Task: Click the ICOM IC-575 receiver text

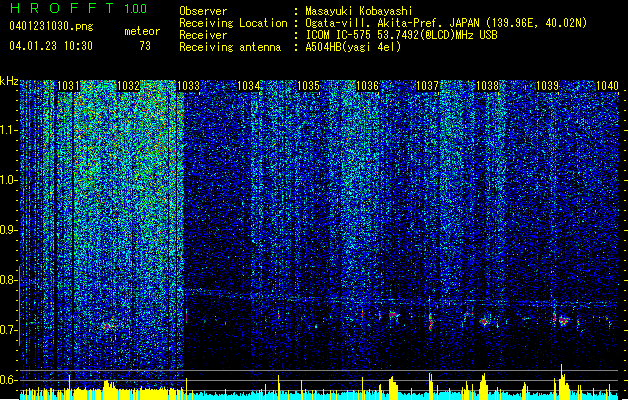Action: 401,35
